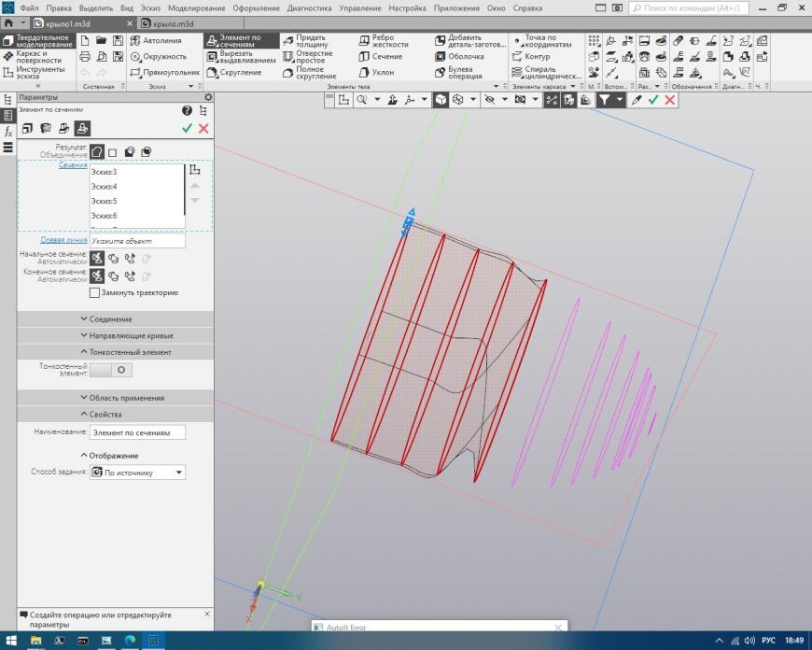
Task: Open the Способ задания dropdown
Action: point(137,473)
